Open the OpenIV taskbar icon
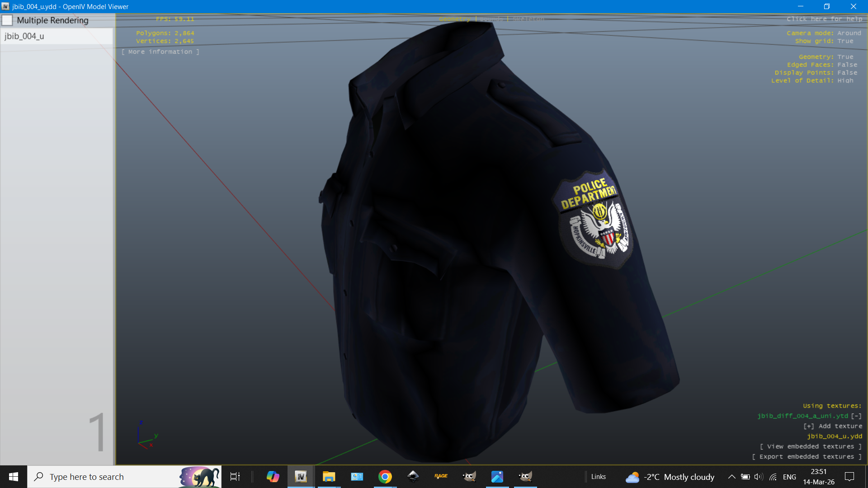Viewport: 868px width, 488px height. pyautogui.click(x=301, y=477)
